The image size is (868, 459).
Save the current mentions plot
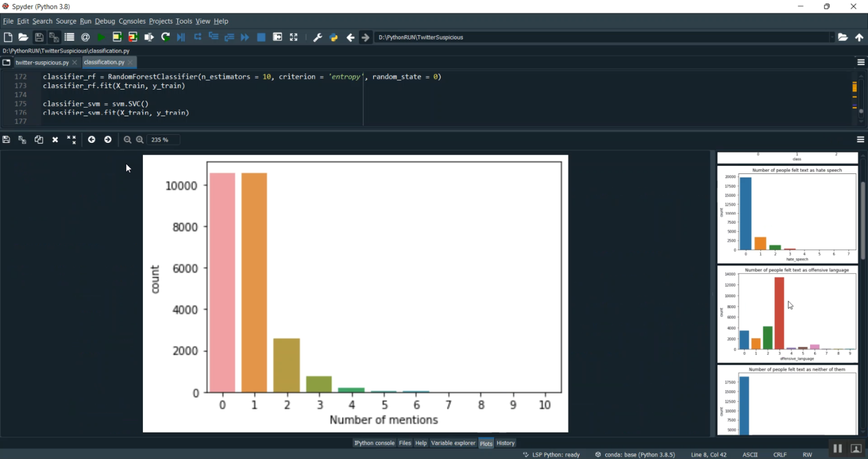coord(6,139)
